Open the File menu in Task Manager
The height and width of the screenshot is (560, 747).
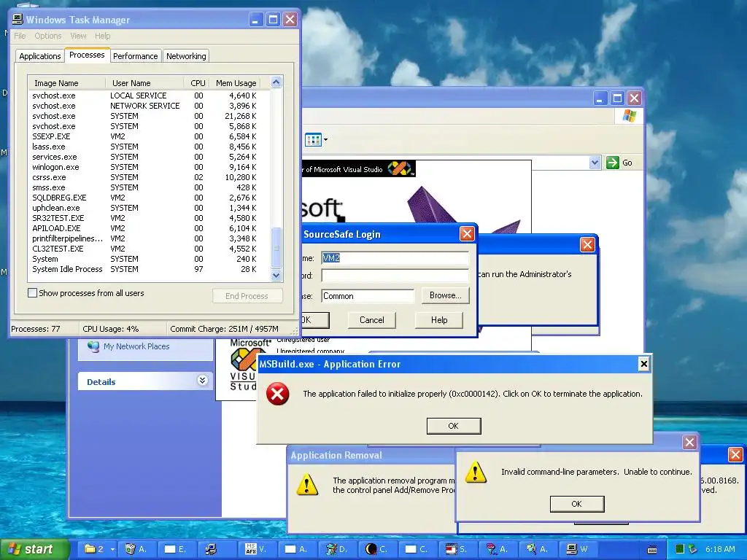(x=20, y=36)
